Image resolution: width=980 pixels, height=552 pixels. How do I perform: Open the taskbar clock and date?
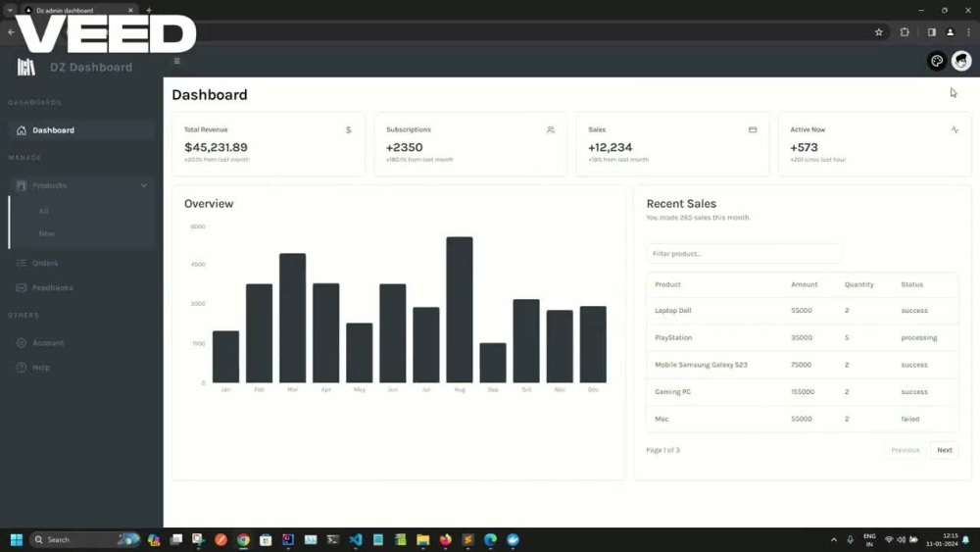(942, 540)
